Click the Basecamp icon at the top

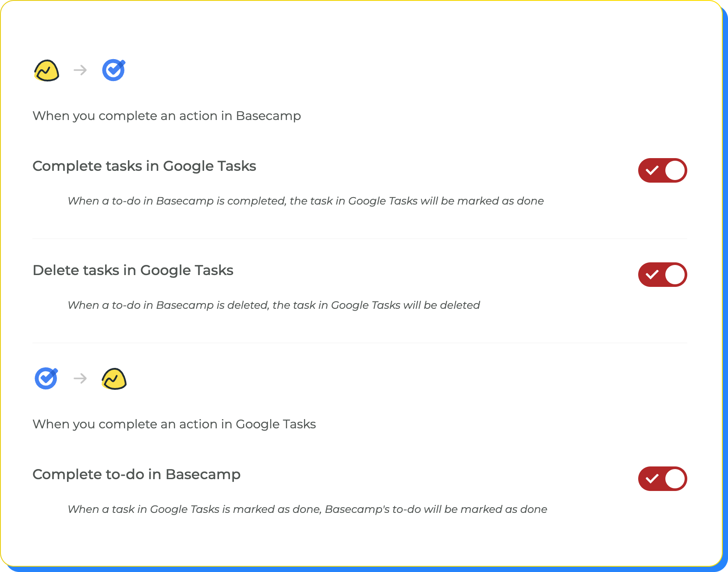(46, 70)
